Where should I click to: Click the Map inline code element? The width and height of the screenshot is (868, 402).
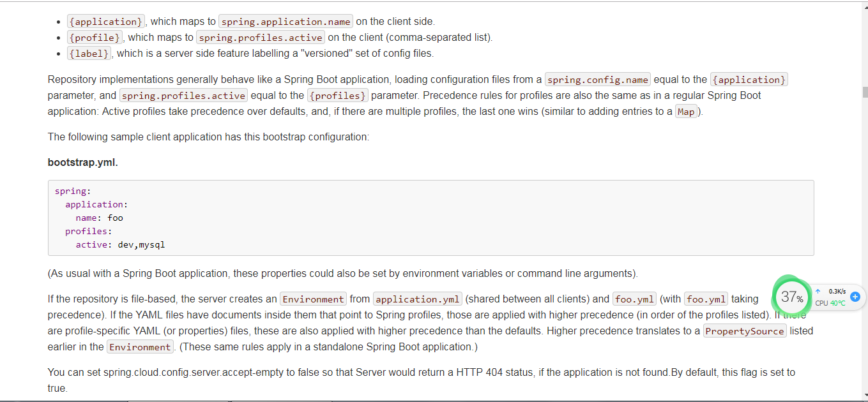(686, 111)
